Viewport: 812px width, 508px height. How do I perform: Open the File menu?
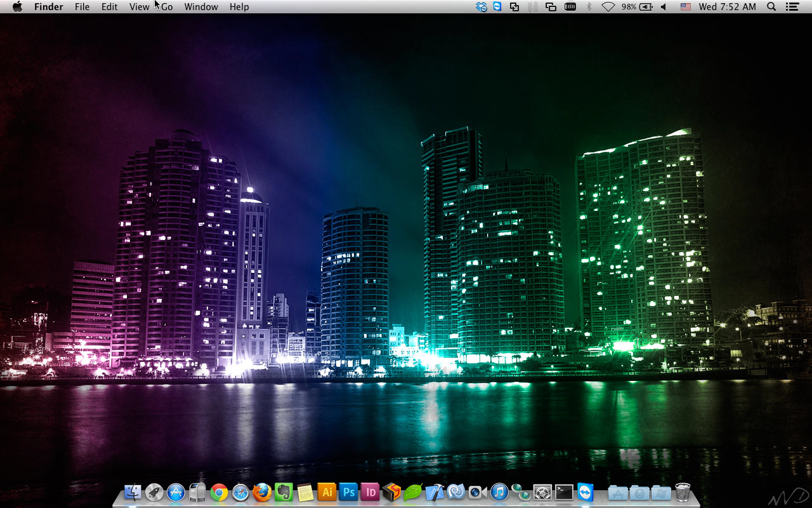pos(82,6)
